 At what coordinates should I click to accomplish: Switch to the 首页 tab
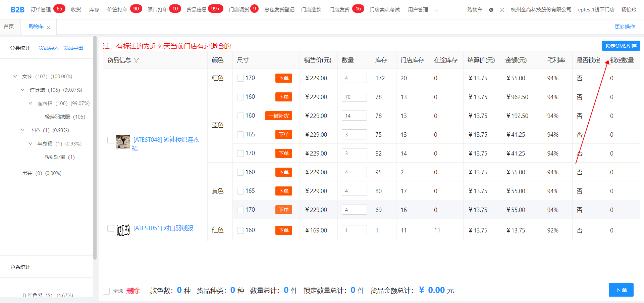[9, 27]
